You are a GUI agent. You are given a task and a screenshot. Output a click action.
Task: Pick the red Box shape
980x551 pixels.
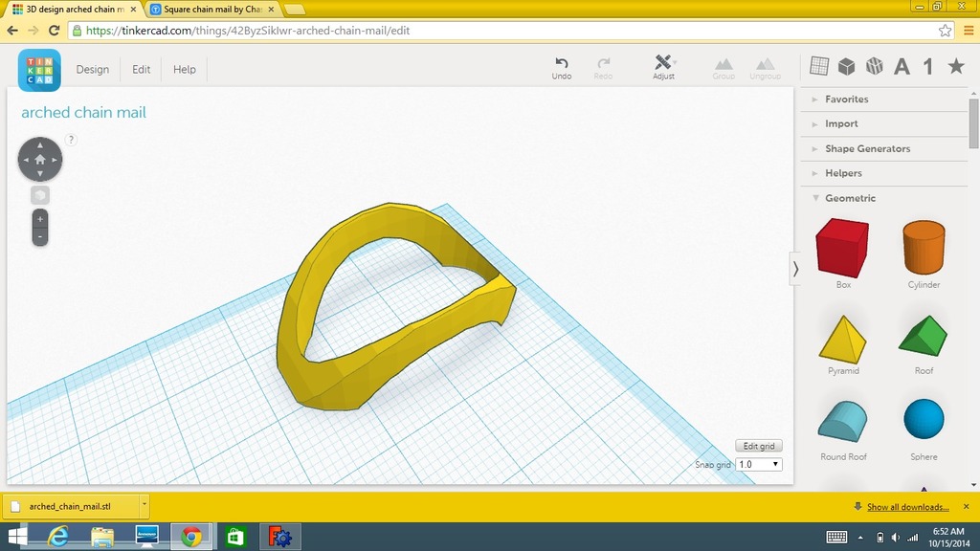[x=842, y=248]
